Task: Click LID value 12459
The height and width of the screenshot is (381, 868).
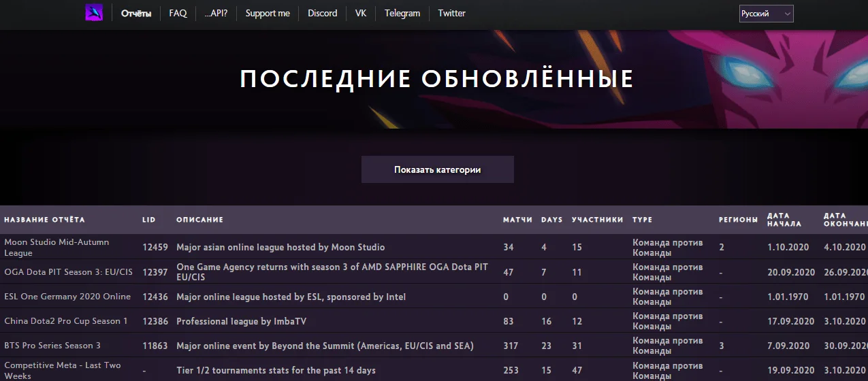Action: 155,247
